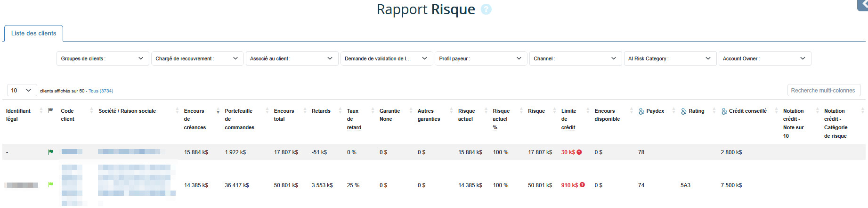The image size is (868, 208).
Task: Open the Groupes de clients dropdown
Action: coord(102,58)
